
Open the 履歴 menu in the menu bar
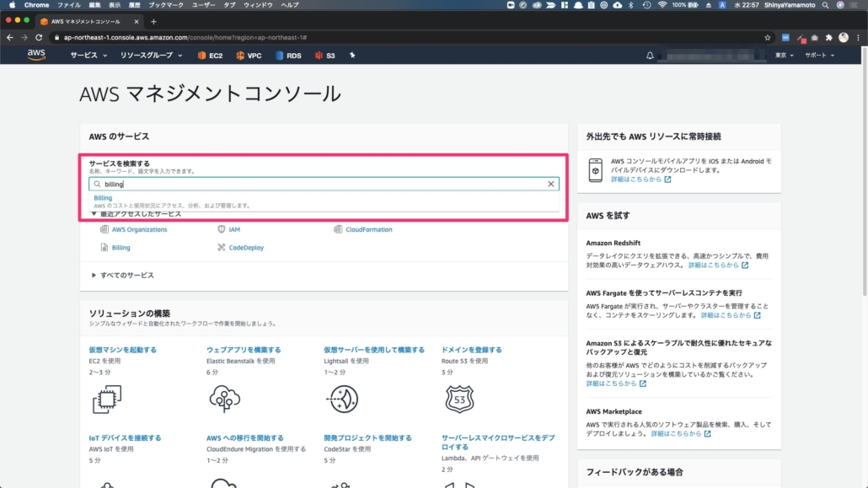coord(135,5)
